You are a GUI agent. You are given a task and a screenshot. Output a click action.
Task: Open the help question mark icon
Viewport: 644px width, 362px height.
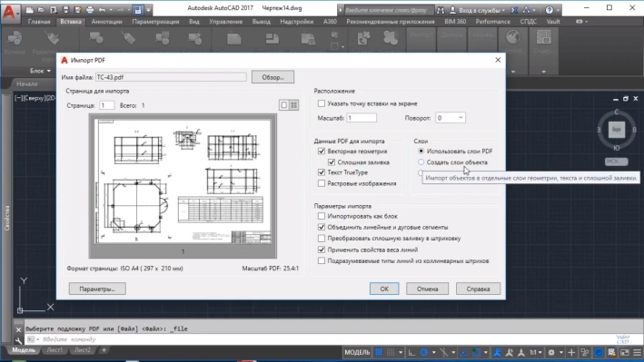point(550,10)
